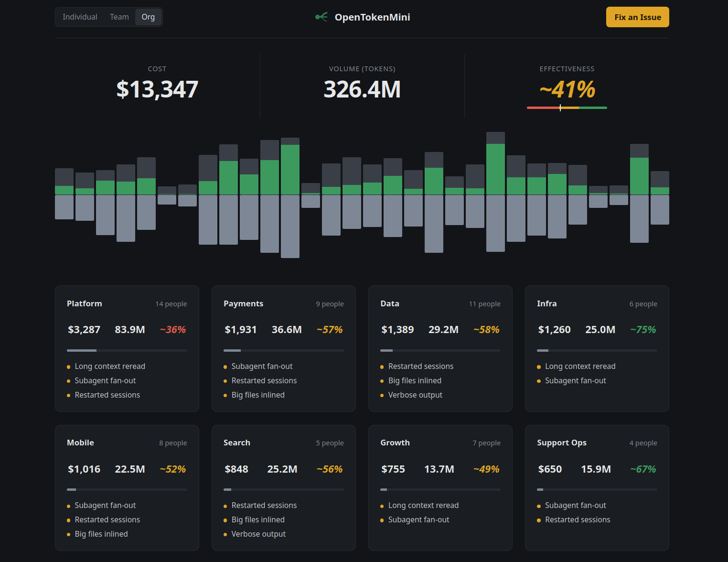Select Big files inlined in Mobile card
This screenshot has height=562, width=728.
click(x=101, y=534)
